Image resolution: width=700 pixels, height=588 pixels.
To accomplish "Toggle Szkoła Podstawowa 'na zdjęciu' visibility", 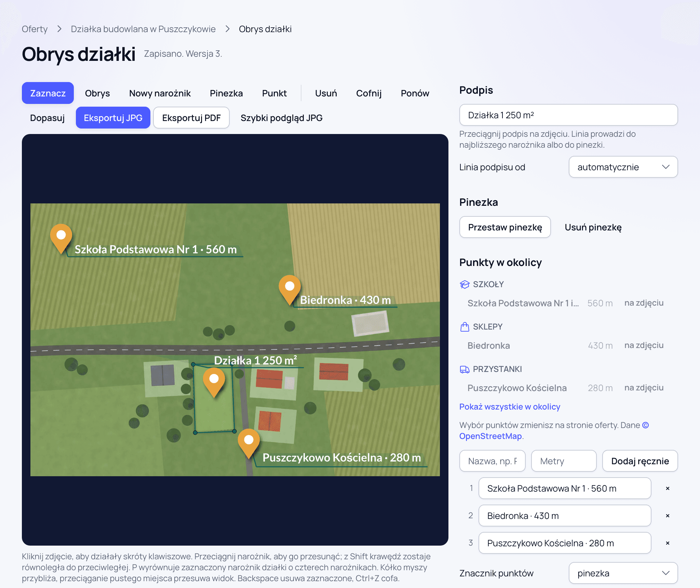I will click(644, 303).
